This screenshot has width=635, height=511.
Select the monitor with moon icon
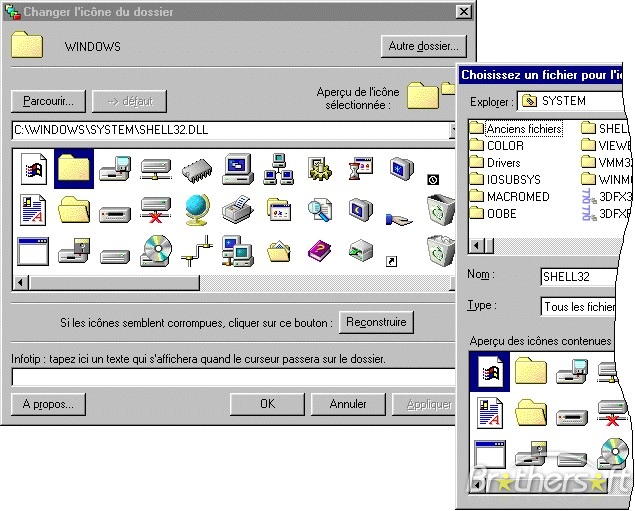coord(360,209)
